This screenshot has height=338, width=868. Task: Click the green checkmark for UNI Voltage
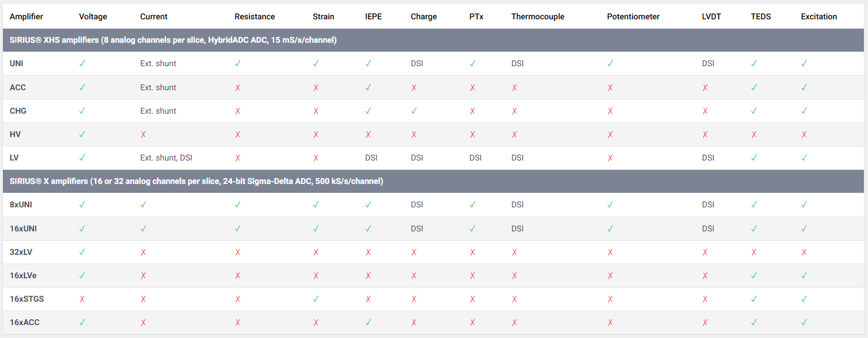82,64
